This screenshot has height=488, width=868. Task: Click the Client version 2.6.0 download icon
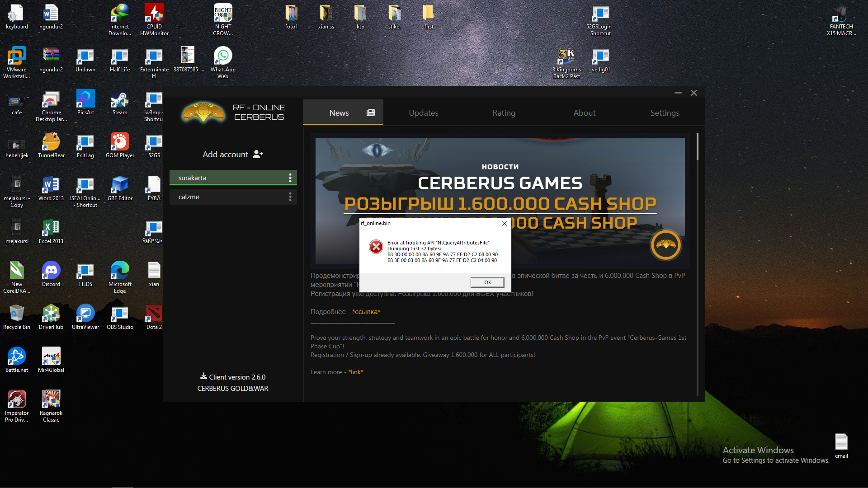[203, 376]
